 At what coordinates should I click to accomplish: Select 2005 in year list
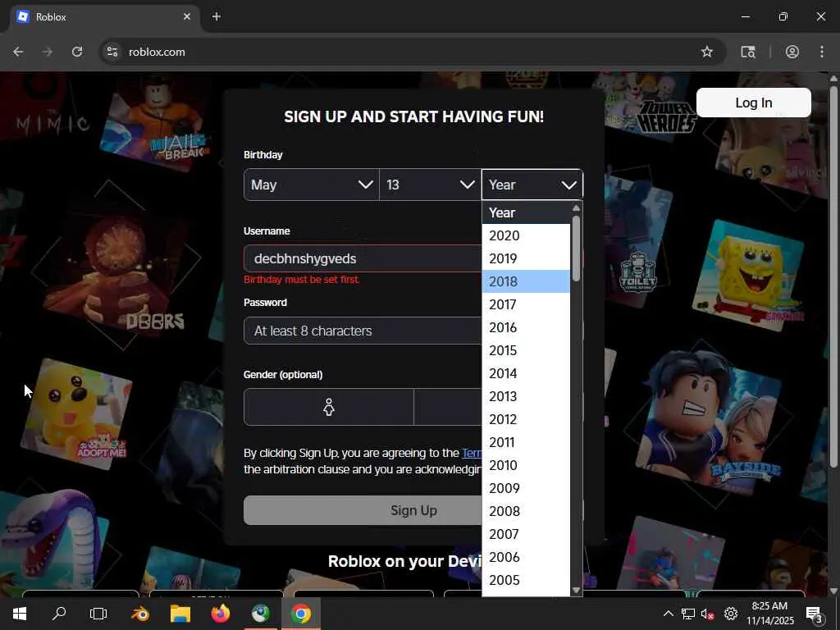pos(526,580)
